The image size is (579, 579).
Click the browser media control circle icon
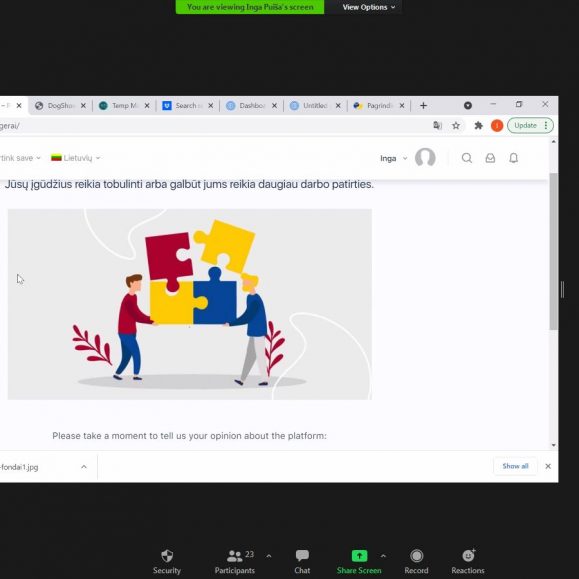click(x=468, y=106)
